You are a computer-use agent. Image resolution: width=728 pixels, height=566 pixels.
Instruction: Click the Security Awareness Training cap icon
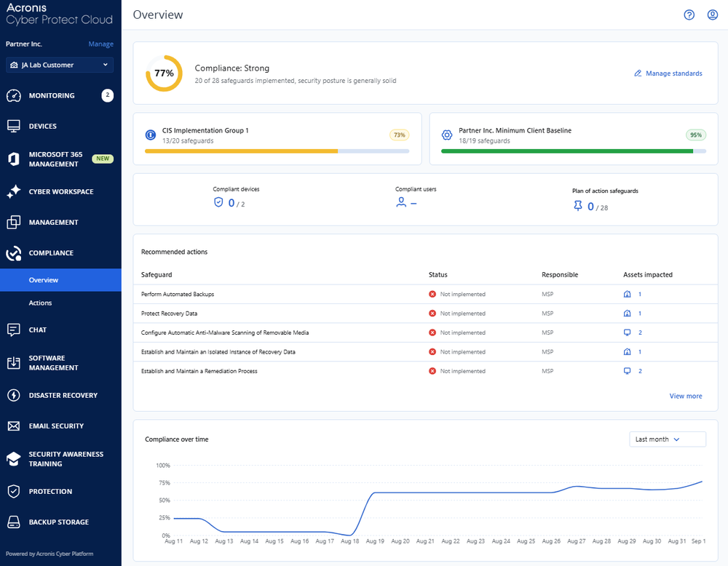13,459
